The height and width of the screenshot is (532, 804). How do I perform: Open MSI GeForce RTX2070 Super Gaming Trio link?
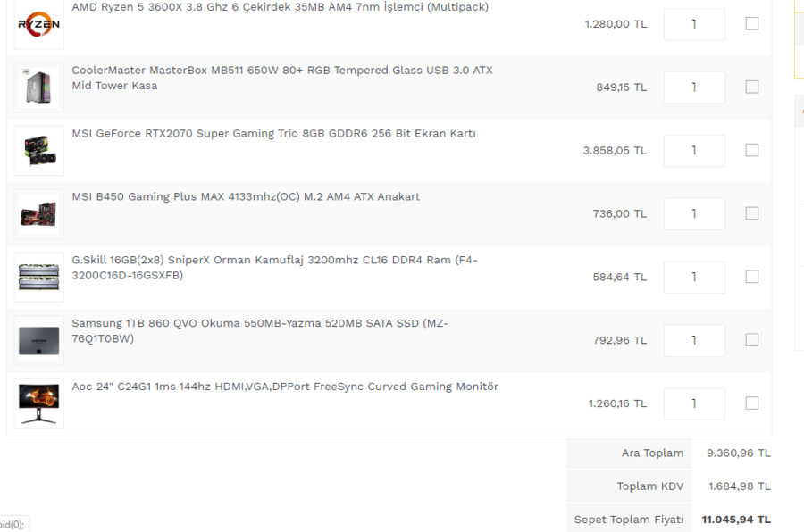pyautogui.click(x=274, y=134)
